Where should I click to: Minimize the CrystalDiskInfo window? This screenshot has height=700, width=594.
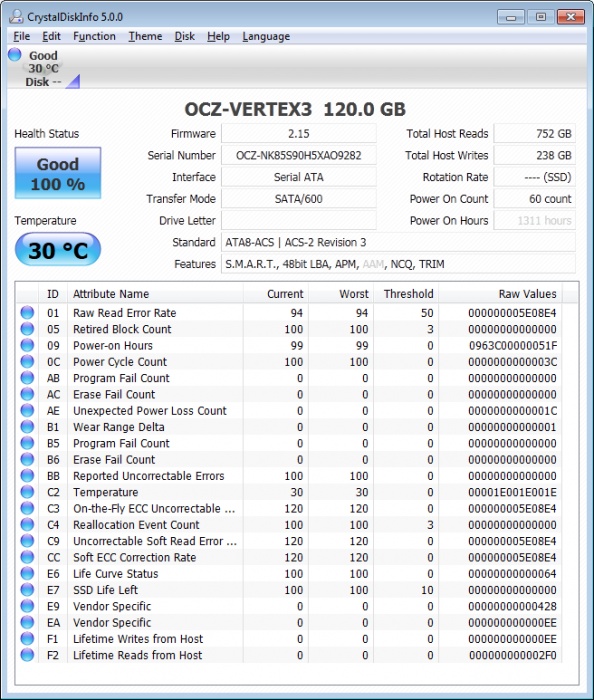click(x=511, y=17)
